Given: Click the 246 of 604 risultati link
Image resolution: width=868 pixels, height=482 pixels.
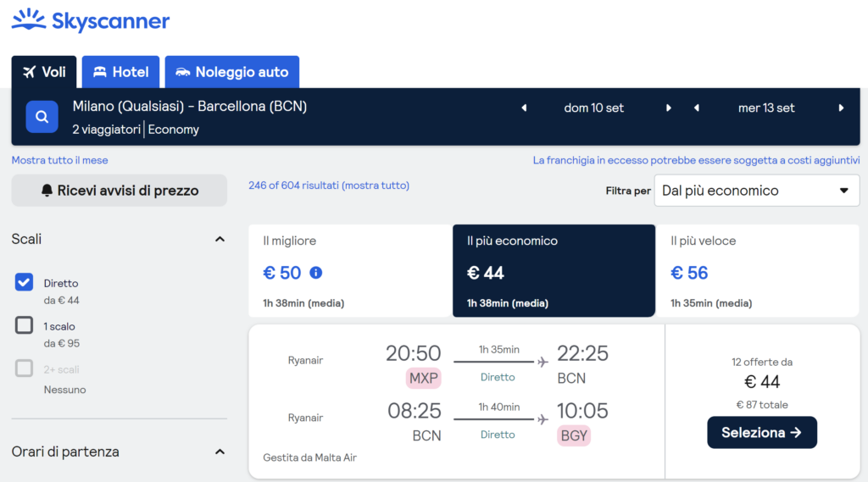Looking at the screenshot, I should pos(329,186).
